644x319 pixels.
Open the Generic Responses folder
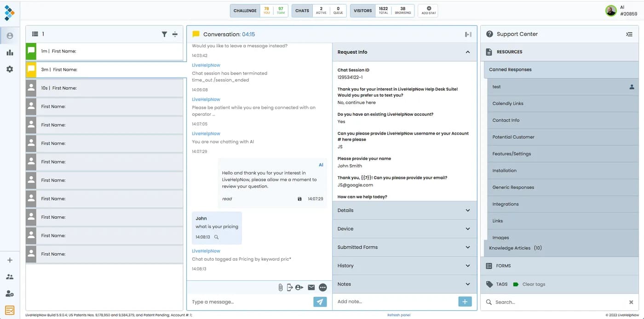pyautogui.click(x=563, y=187)
